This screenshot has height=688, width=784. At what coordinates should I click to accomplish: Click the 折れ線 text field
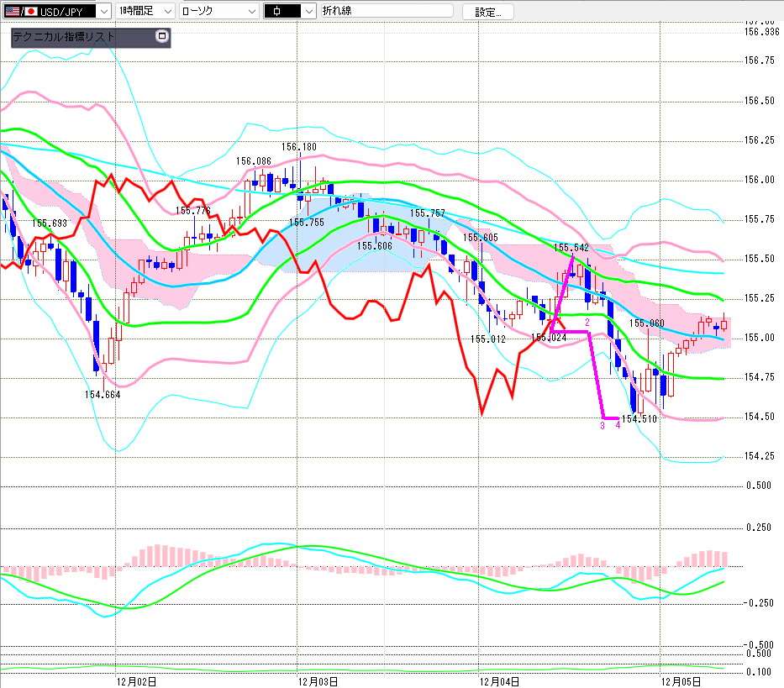pos(387,11)
